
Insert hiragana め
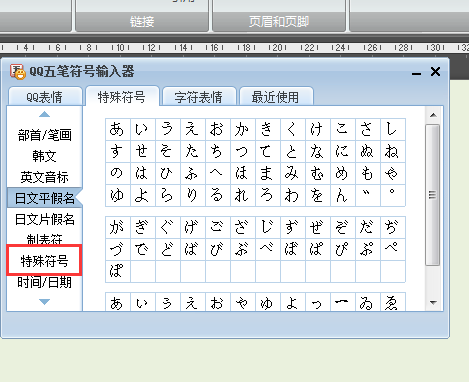343,173
